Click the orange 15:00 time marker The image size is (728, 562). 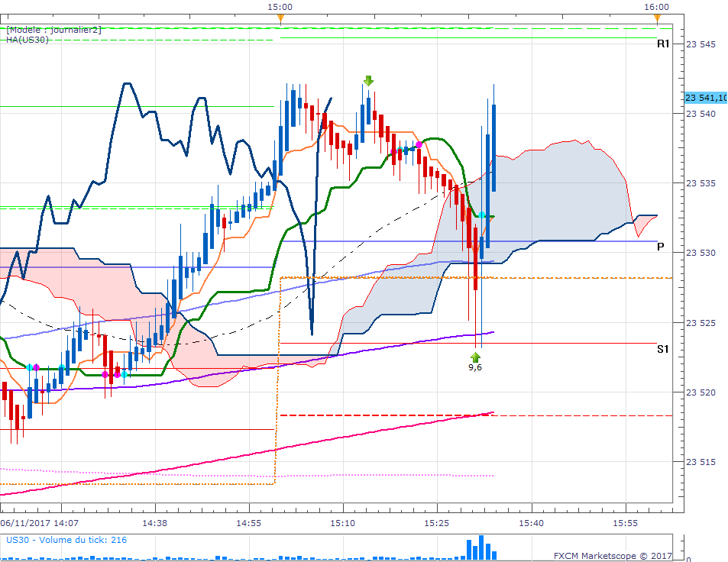pyautogui.click(x=280, y=18)
